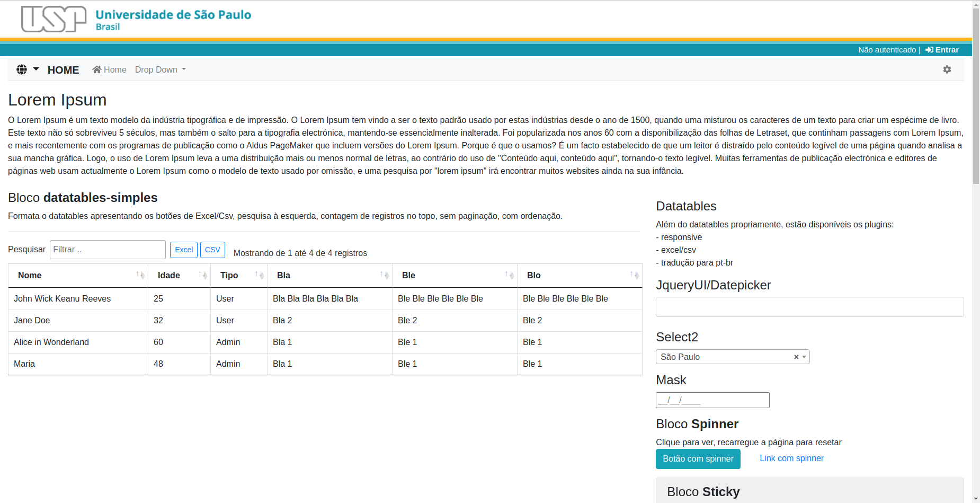Click the HOME brand title

(x=63, y=70)
